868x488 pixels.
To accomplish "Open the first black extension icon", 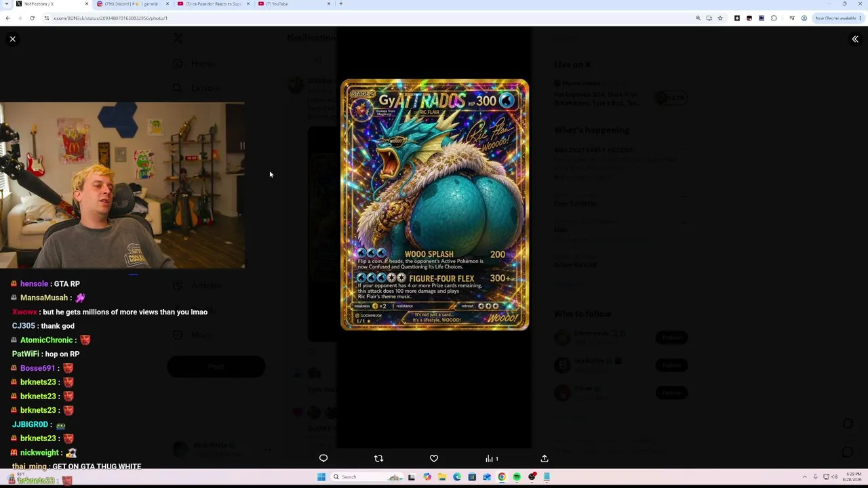I will (737, 18).
